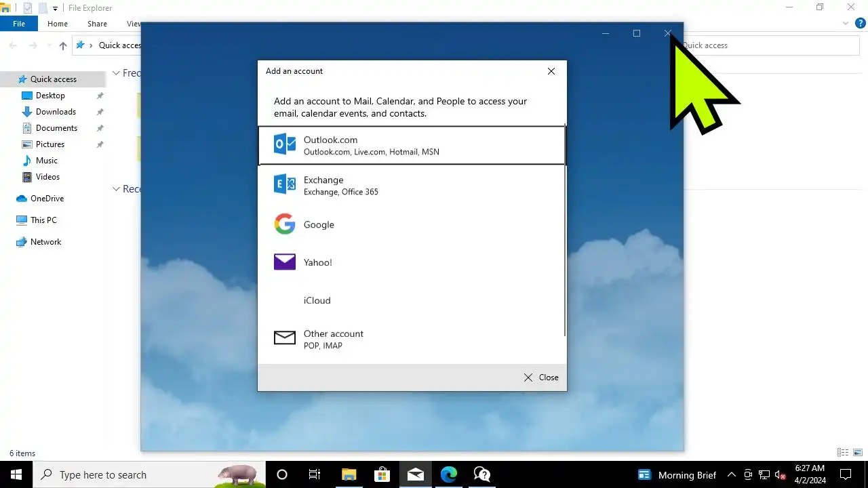
Task: Switch to large icons view in status bar
Action: pos(859,453)
